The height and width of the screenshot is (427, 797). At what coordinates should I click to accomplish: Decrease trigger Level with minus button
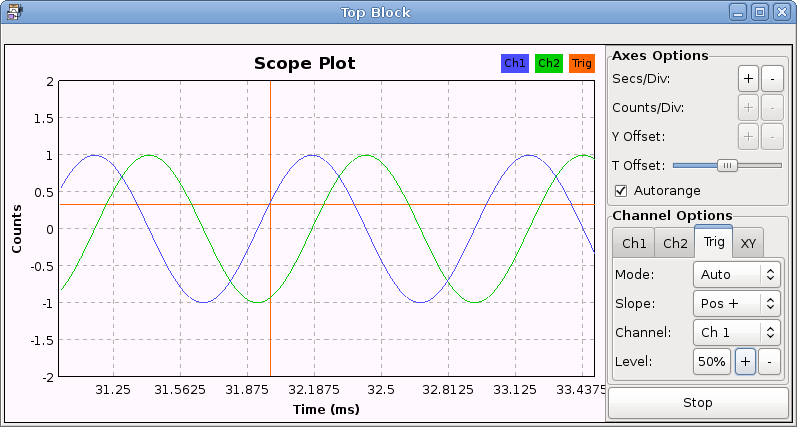tap(769, 362)
